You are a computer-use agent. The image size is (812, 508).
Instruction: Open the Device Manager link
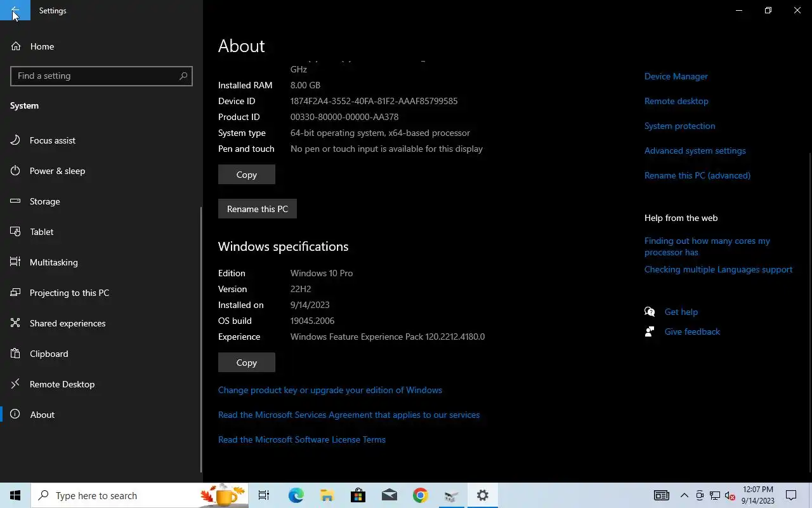[676, 76]
